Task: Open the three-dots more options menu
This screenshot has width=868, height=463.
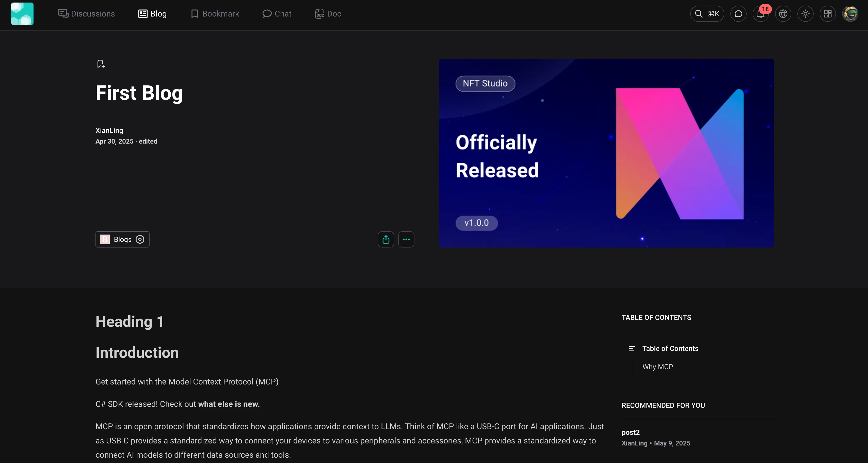Action: click(406, 239)
